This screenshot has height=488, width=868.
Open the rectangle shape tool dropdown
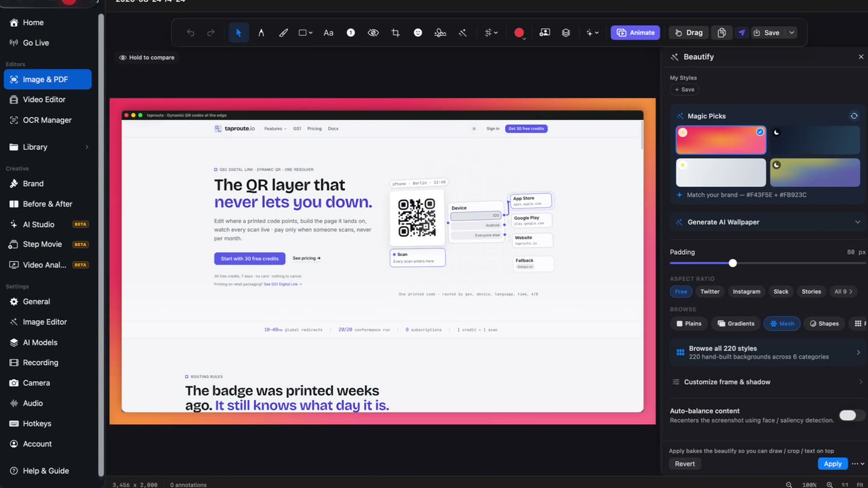click(306, 33)
